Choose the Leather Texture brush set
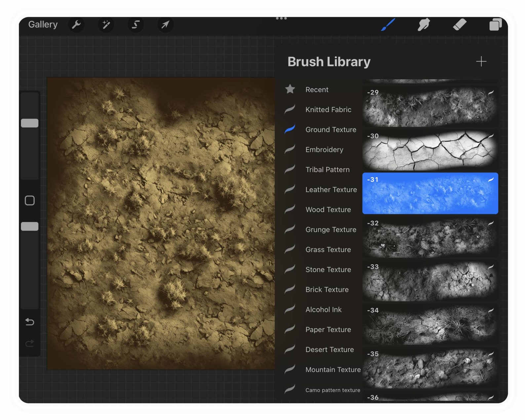 click(331, 189)
